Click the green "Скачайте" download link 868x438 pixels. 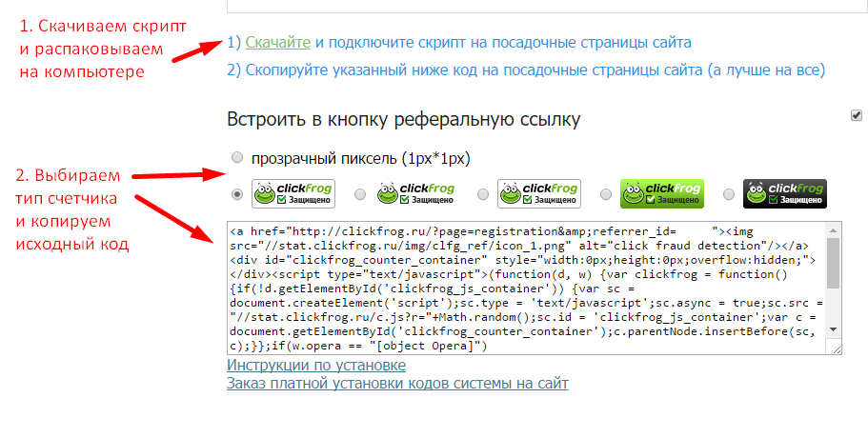278,43
